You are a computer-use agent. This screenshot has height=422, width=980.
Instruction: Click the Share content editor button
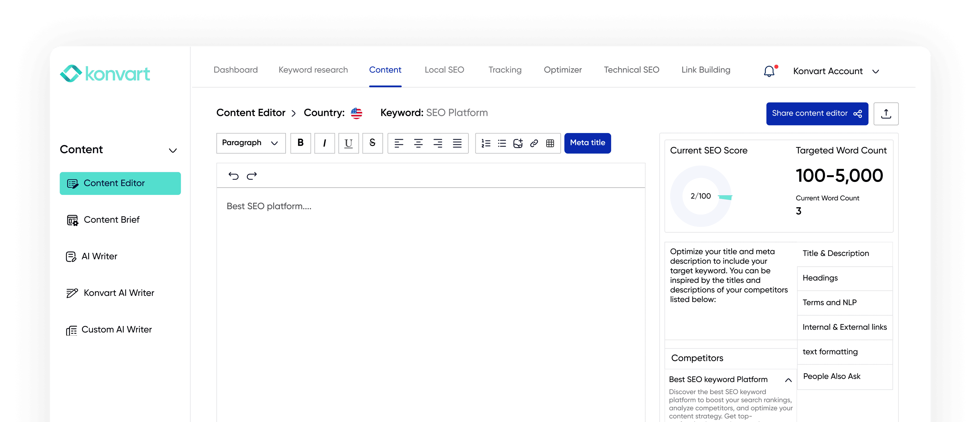pyautogui.click(x=817, y=113)
